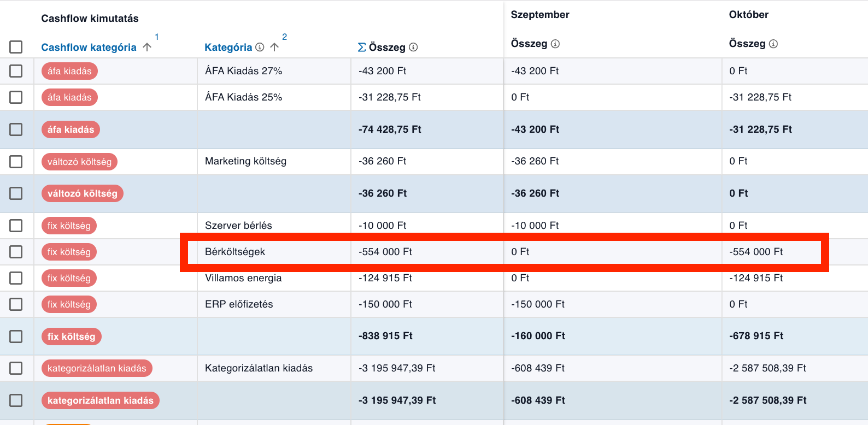Screen dimensions: 868x425
Task: Check the box on the -74 428,75 Ft subtotal row
Action: click(16, 129)
